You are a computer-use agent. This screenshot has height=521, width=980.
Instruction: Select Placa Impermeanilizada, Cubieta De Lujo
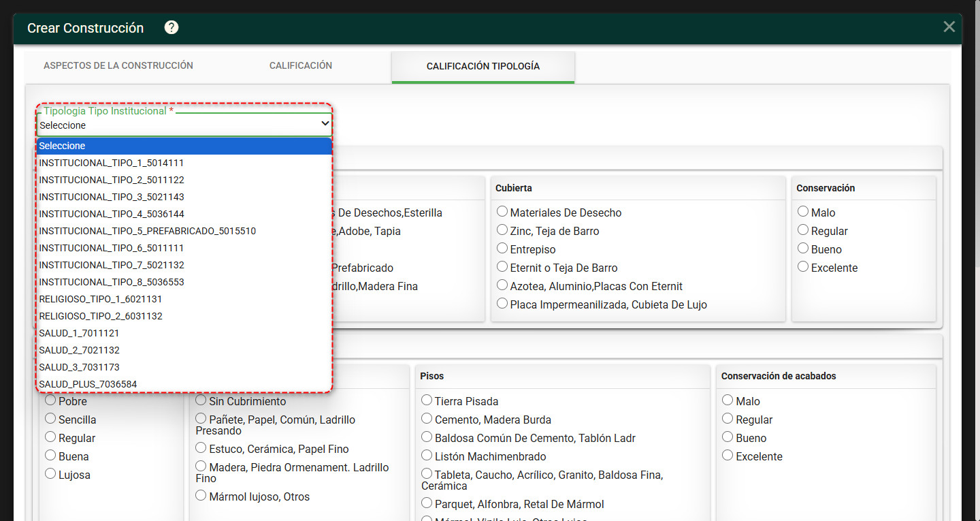(502, 304)
